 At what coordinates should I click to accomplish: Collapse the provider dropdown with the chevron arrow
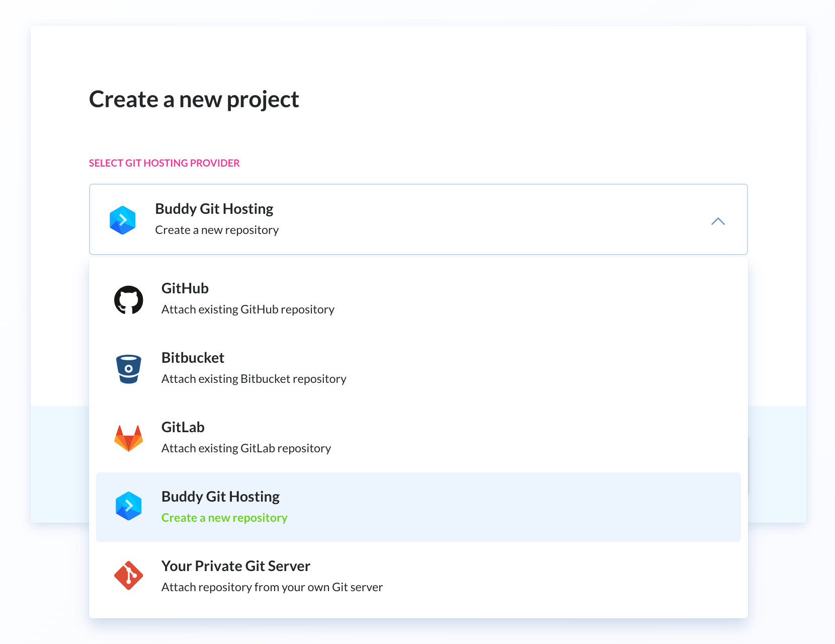(718, 221)
